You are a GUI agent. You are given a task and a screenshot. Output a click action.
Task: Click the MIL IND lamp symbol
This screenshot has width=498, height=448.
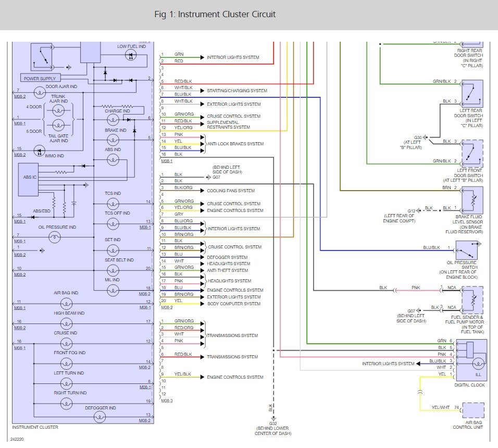tap(113, 290)
